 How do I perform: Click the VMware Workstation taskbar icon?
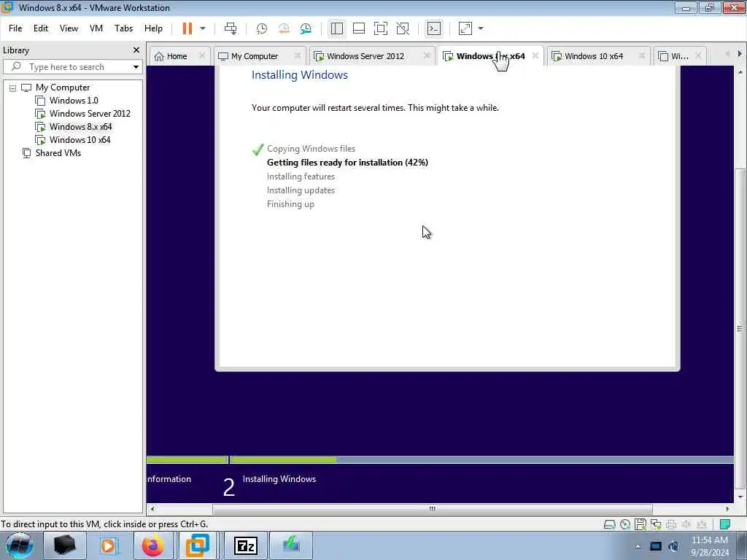(x=197, y=545)
